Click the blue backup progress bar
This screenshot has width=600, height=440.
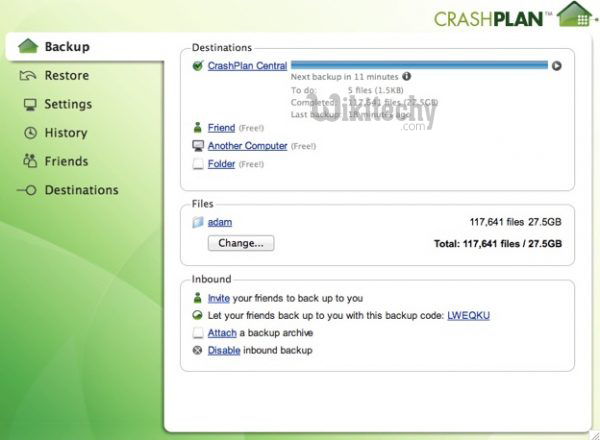point(419,65)
